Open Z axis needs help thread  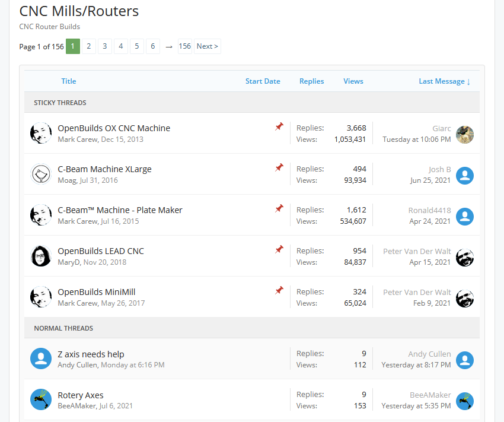[91, 354]
